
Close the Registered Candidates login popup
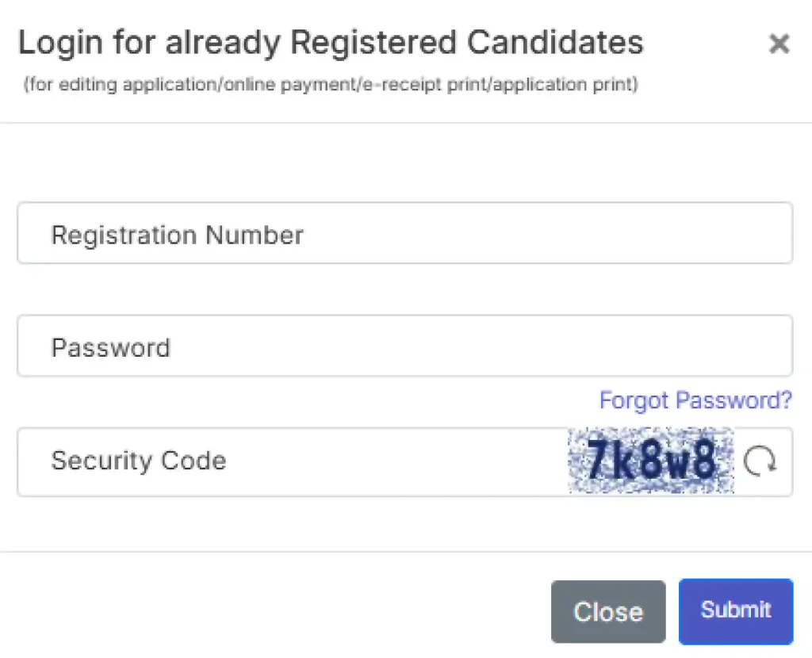coord(779,44)
